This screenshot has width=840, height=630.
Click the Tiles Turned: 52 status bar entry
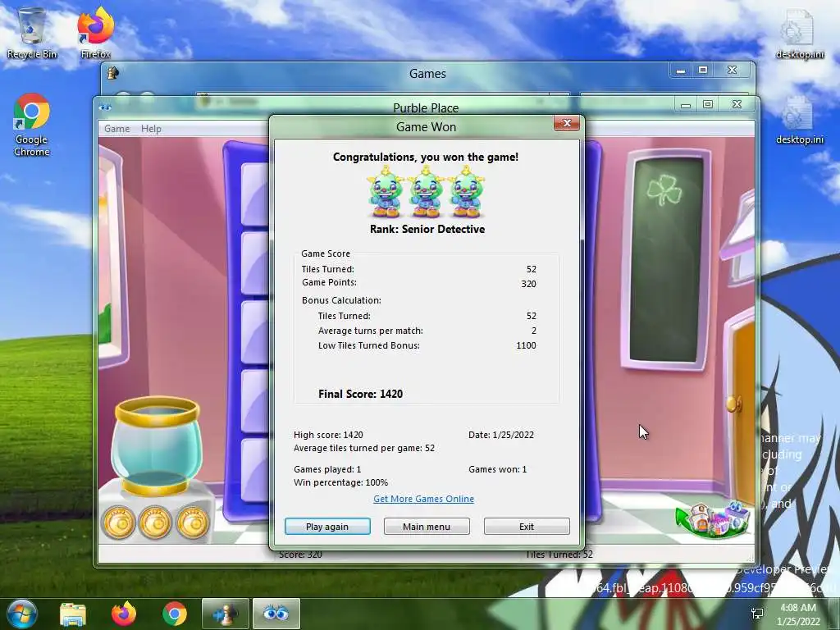click(x=559, y=555)
